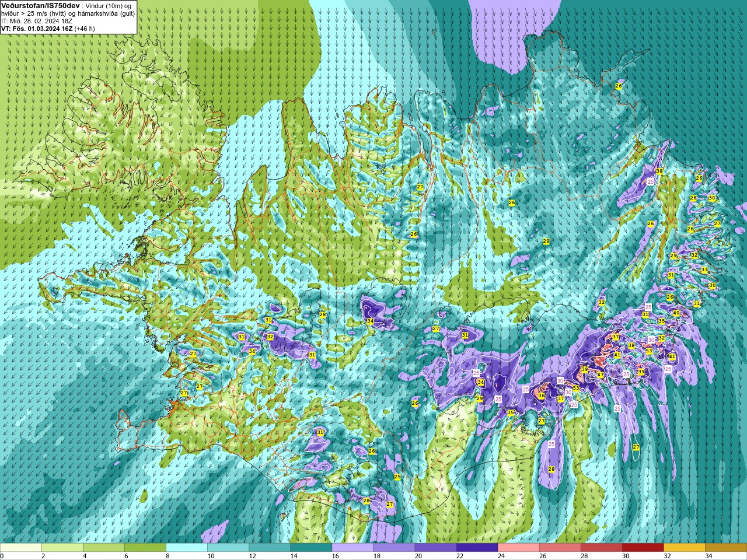The width and height of the screenshot is (747, 560).
Task: Click the legend scale label "2"
Action: 43,556
